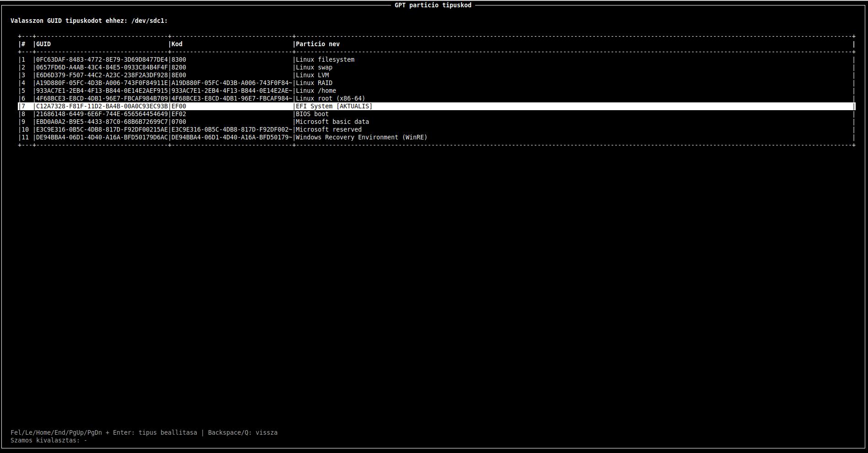Image resolution: width=868 pixels, height=453 pixels.
Task: Click code 0700 cell
Action: click(x=179, y=122)
